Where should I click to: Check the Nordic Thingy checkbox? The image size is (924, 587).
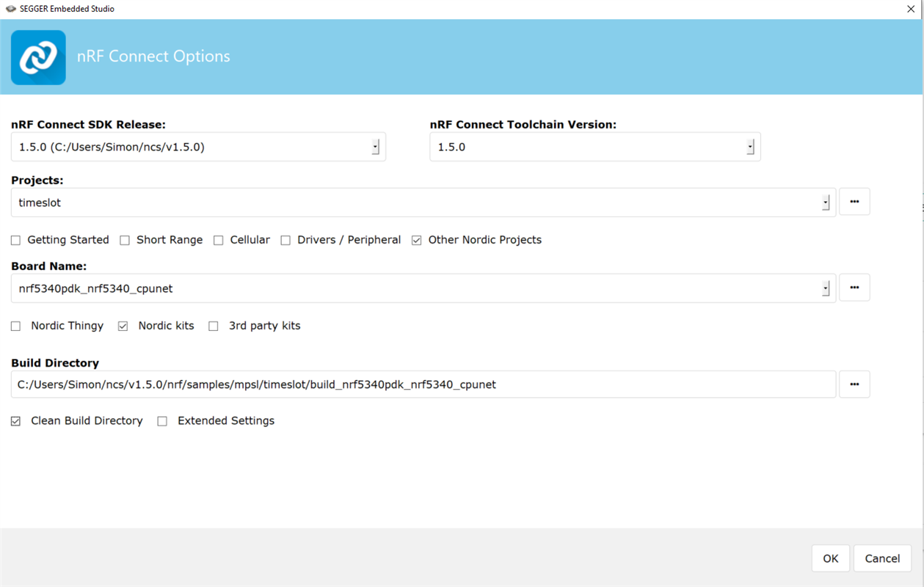[x=15, y=325]
